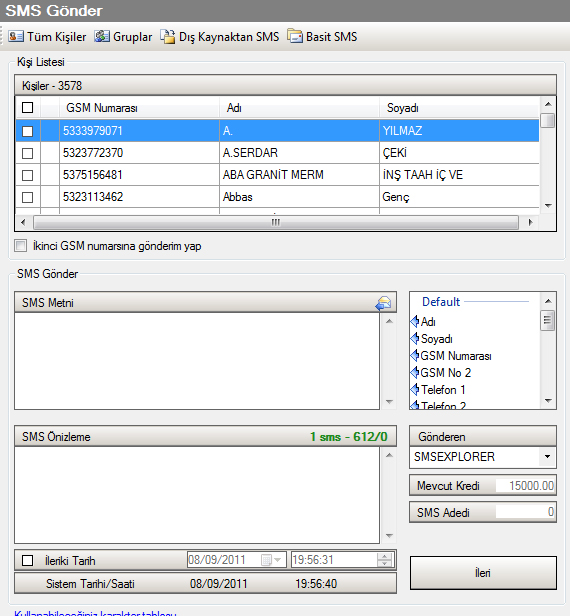Check the select-all box in the grid header

[x=27, y=108]
